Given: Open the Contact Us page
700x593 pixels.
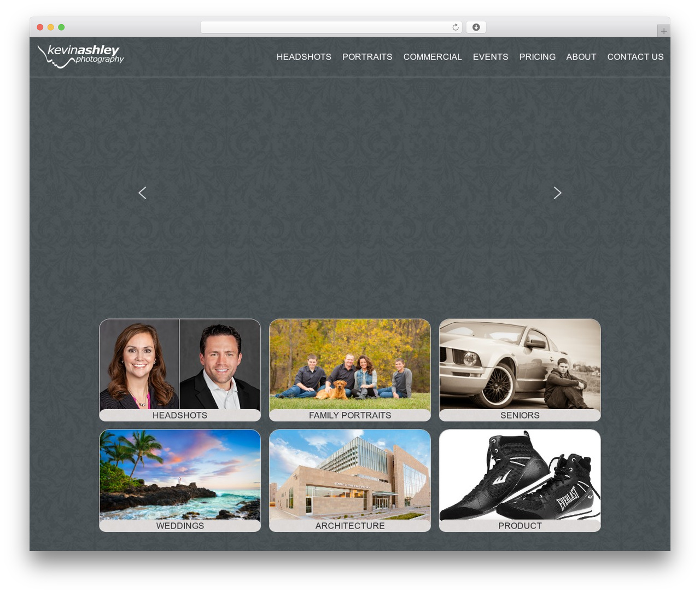Looking at the screenshot, I should click(x=635, y=57).
